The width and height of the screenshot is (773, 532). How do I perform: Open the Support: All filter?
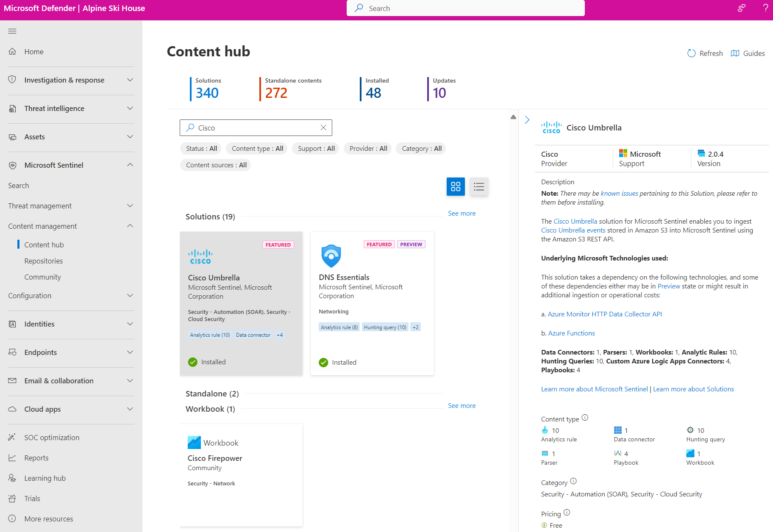point(316,149)
